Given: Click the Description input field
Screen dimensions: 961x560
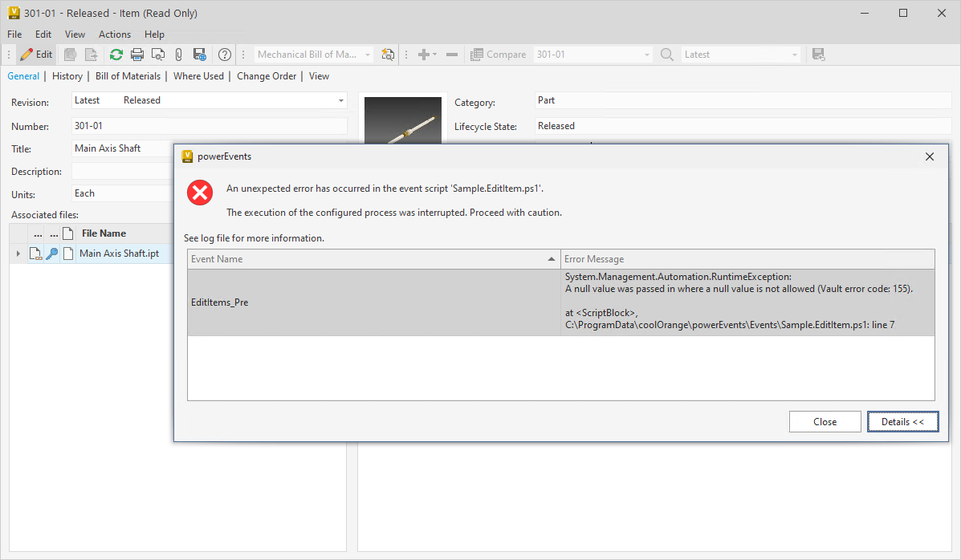Looking at the screenshot, I should click(123, 171).
